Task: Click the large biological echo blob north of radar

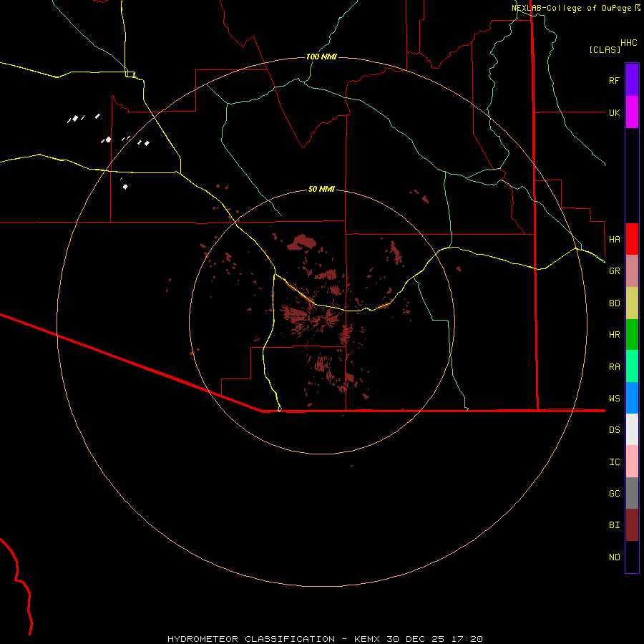Action: click(x=301, y=243)
